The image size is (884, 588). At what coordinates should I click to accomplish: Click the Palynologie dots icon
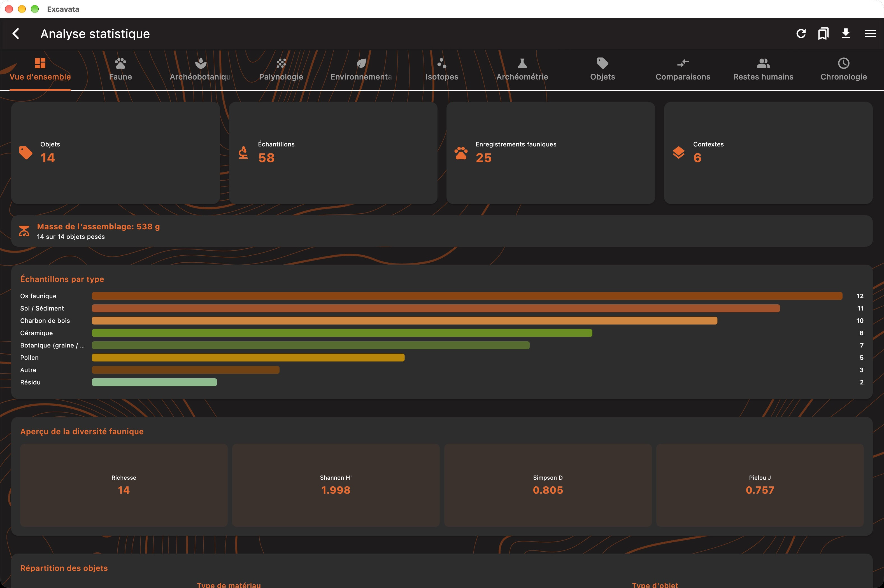281,63
